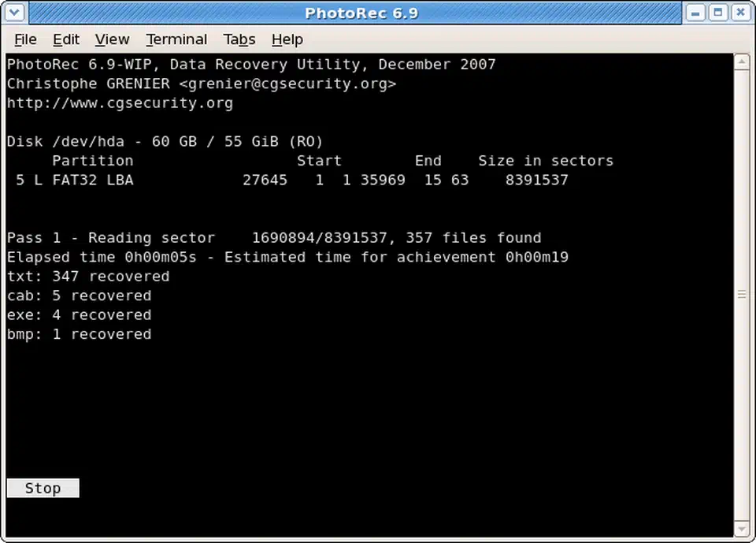Open the View menu
The height and width of the screenshot is (543, 756).
tap(112, 39)
